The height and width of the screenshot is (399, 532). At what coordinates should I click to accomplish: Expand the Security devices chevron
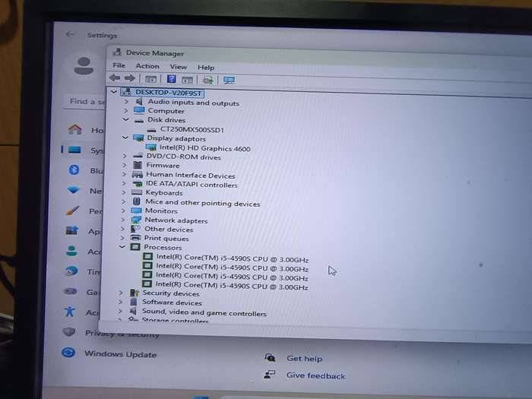pos(120,292)
